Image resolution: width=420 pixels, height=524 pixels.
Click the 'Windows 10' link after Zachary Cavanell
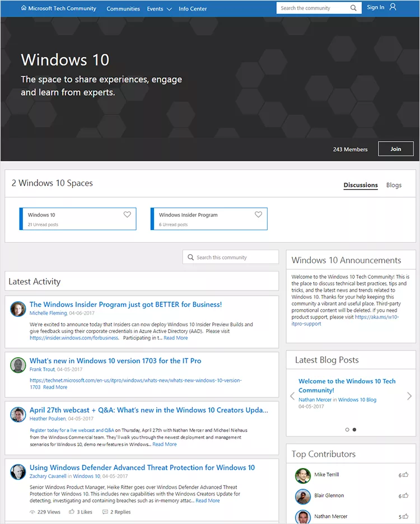pos(86,476)
